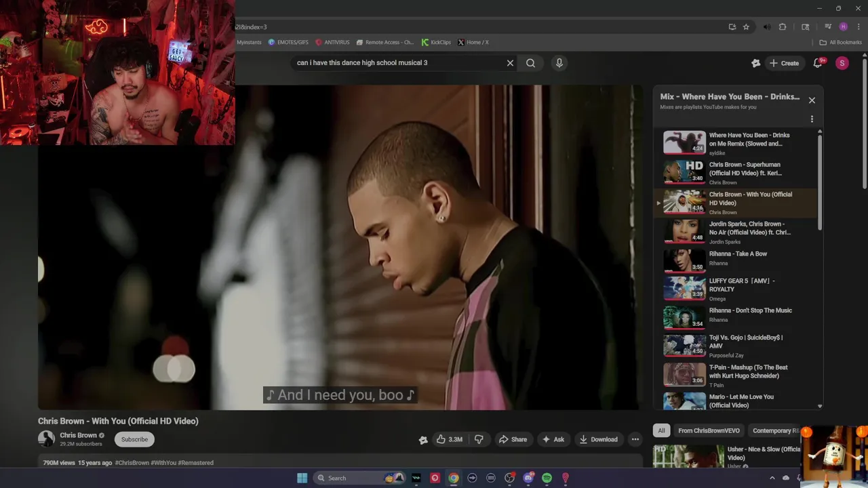This screenshot has width=868, height=488.
Task: Select Toji Vs. Gojo AMV video
Action: coord(736,346)
